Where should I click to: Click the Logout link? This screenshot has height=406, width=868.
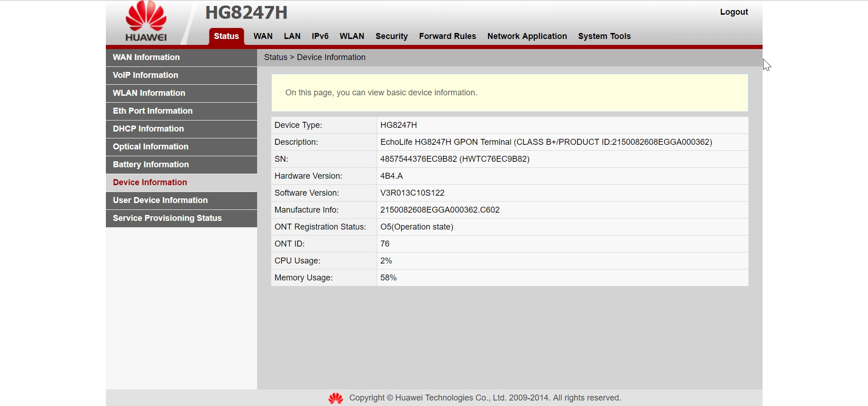tap(734, 12)
